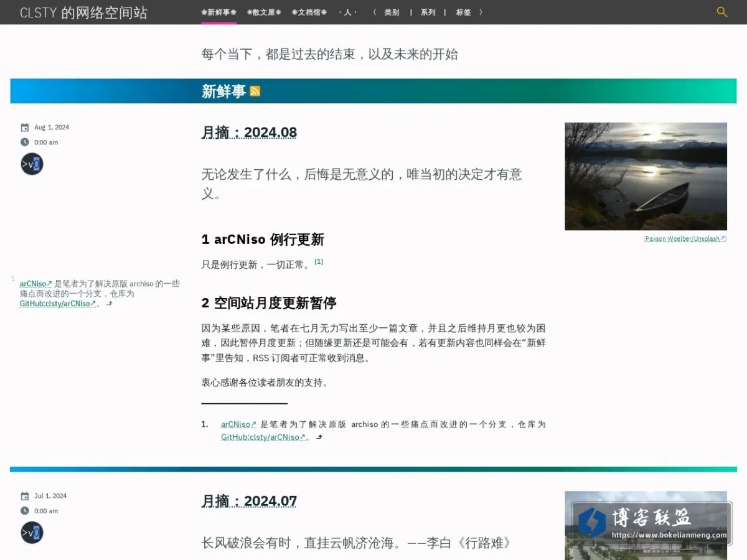Open arCNiso link in the margin sidenote
Screen dimensions: 747x560
(36, 284)
